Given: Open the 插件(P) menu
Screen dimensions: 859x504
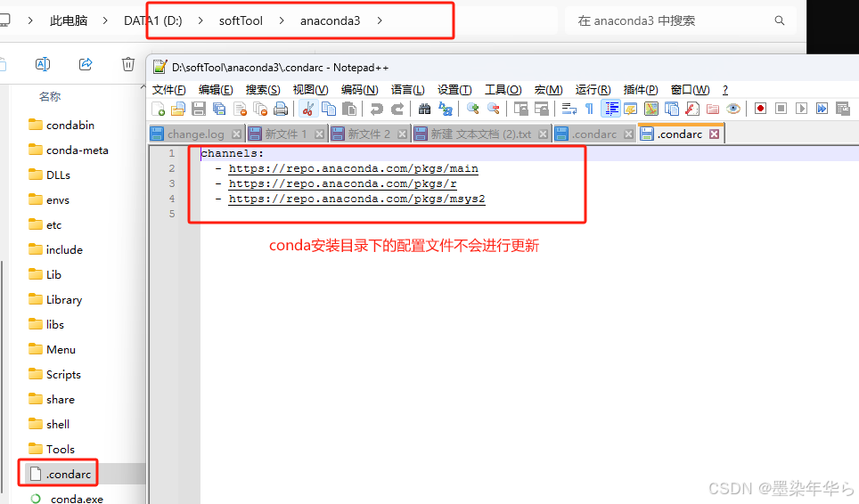Looking at the screenshot, I should coord(641,90).
